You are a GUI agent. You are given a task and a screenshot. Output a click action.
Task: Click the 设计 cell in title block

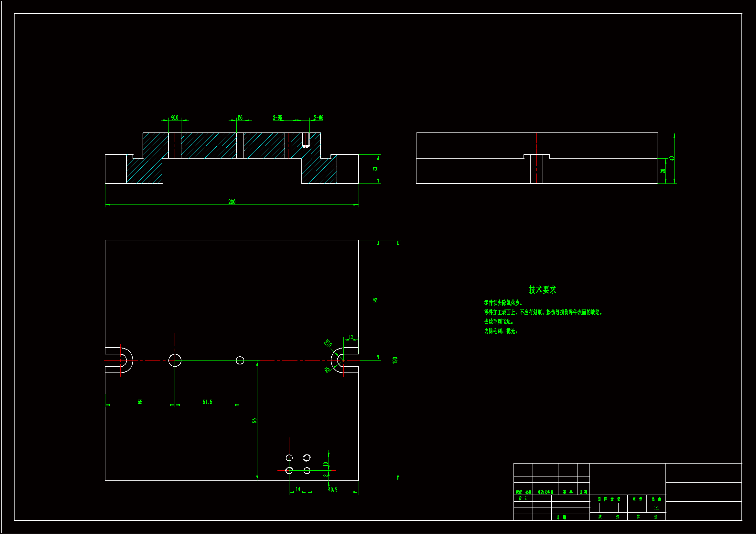click(523, 498)
